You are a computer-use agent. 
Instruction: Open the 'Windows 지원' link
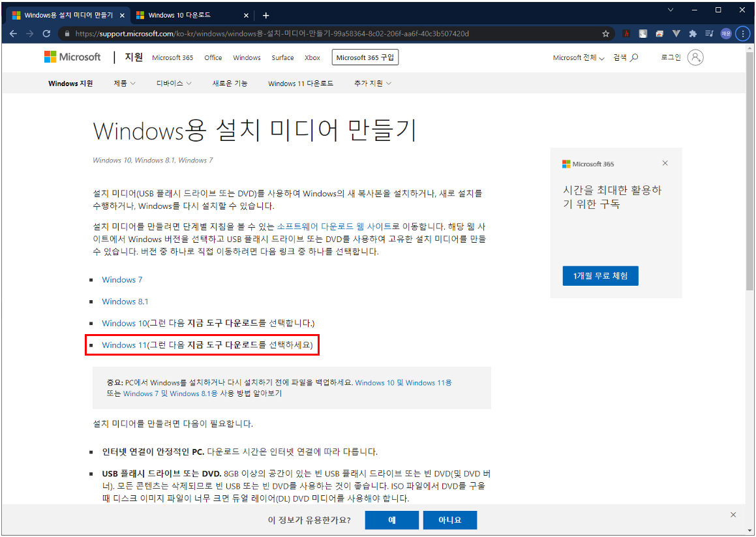[x=70, y=84]
